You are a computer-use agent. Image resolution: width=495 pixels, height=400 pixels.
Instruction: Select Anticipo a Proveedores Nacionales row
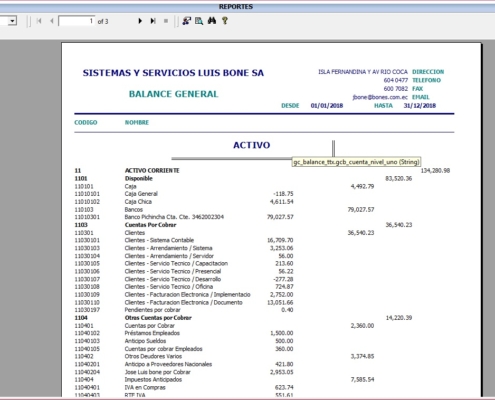pos(184,364)
